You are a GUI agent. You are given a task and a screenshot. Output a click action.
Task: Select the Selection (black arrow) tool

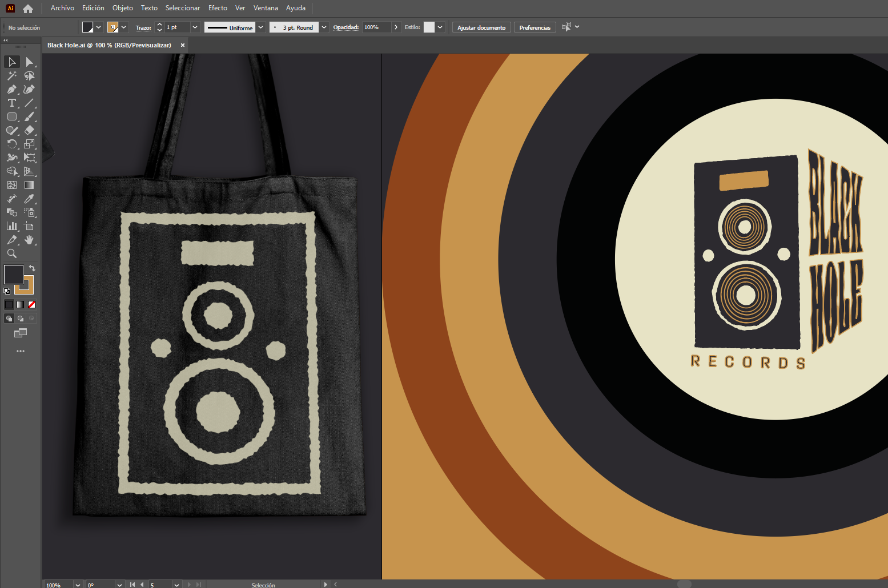(x=12, y=62)
